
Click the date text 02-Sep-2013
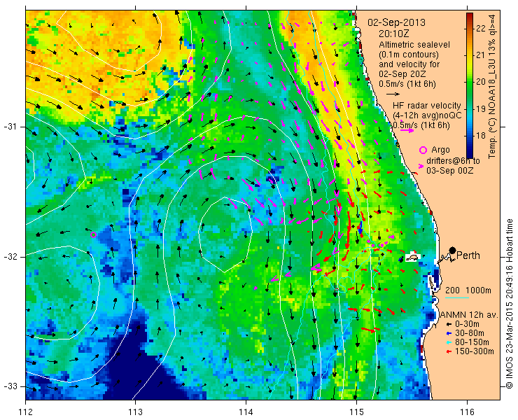(x=396, y=23)
